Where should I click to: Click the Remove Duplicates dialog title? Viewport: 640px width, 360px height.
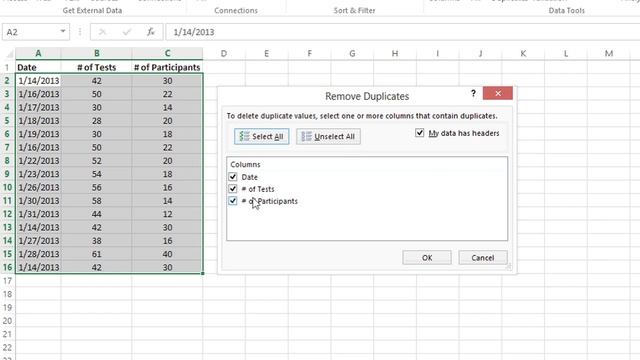(367, 96)
